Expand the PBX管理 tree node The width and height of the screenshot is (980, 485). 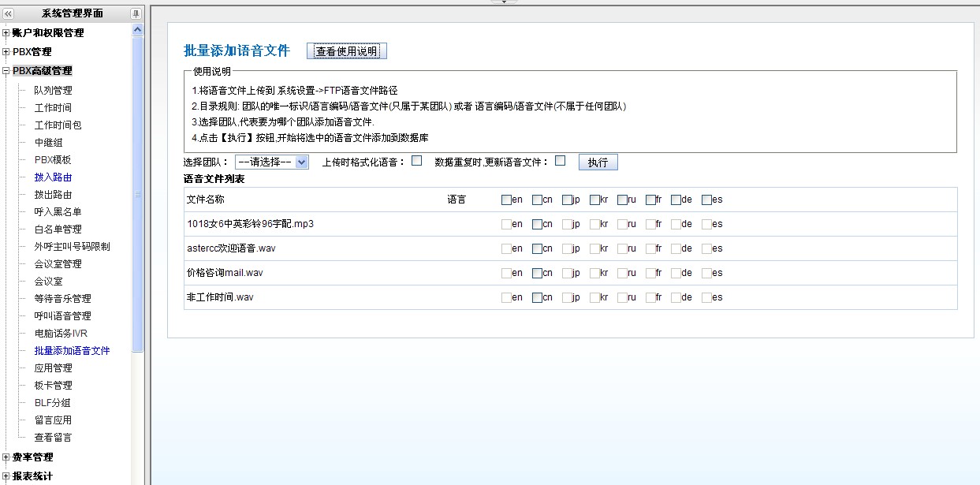[x=6, y=52]
